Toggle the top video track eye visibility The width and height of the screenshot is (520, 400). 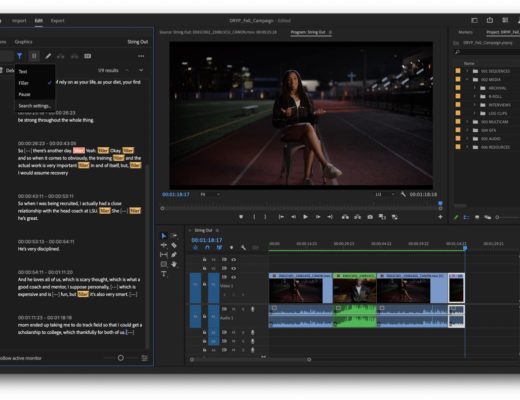[x=234, y=259]
